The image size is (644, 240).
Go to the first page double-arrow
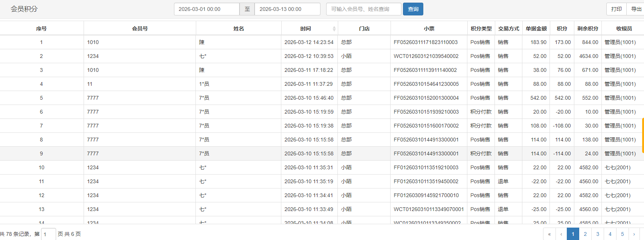point(549,234)
